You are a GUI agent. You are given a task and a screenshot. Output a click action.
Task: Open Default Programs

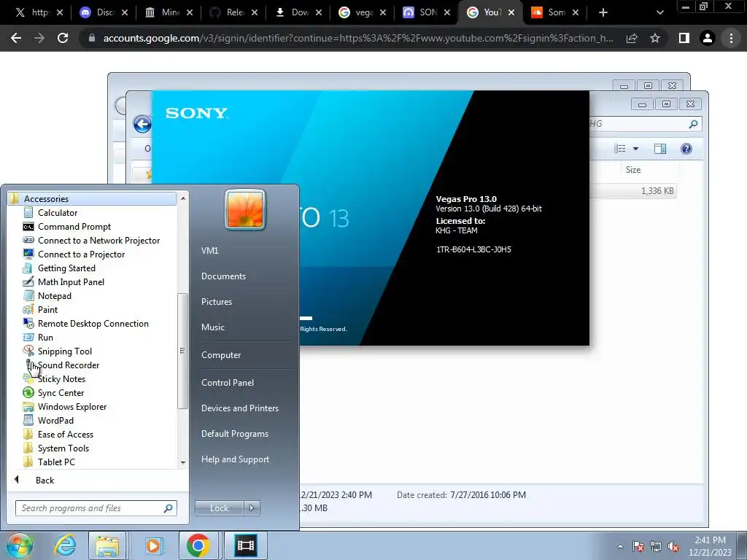pos(234,434)
